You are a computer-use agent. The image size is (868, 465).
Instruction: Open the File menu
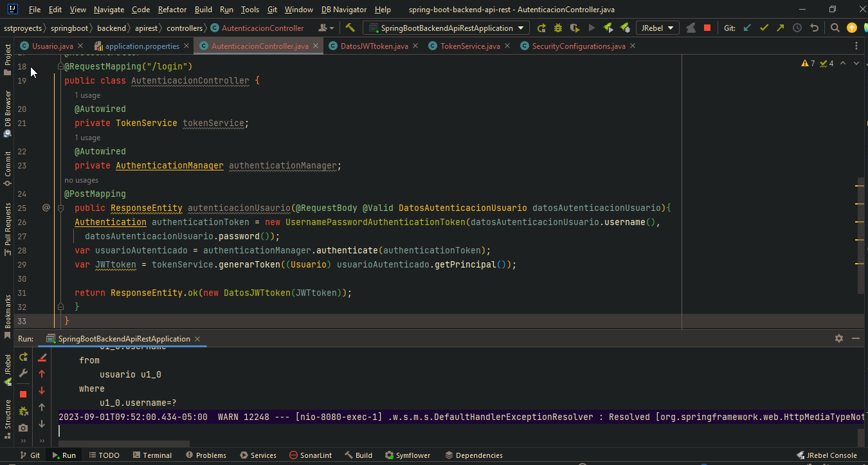pyautogui.click(x=35, y=10)
